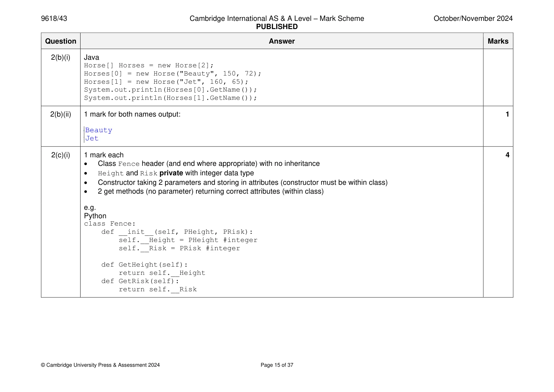This screenshot has width=554, height=392.
Task: Click bullet 'Constructor taking 2 parameters and storing in attributes'
Action: pyautogui.click(x=243, y=183)
